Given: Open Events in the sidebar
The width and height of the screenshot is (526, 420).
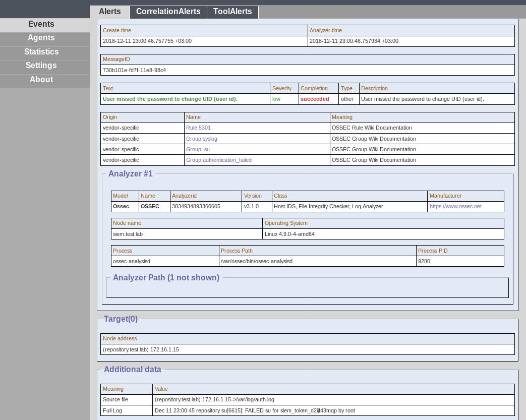Looking at the screenshot, I should pos(41,24).
